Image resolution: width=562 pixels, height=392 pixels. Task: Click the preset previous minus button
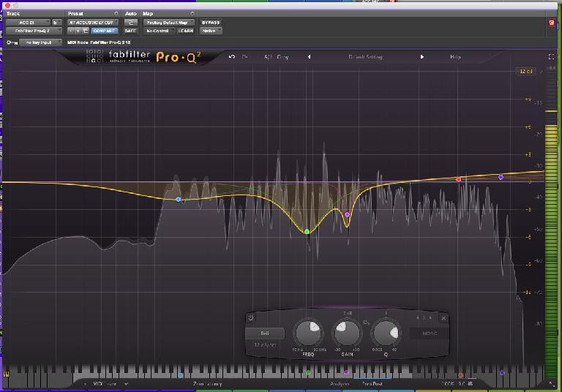point(70,31)
